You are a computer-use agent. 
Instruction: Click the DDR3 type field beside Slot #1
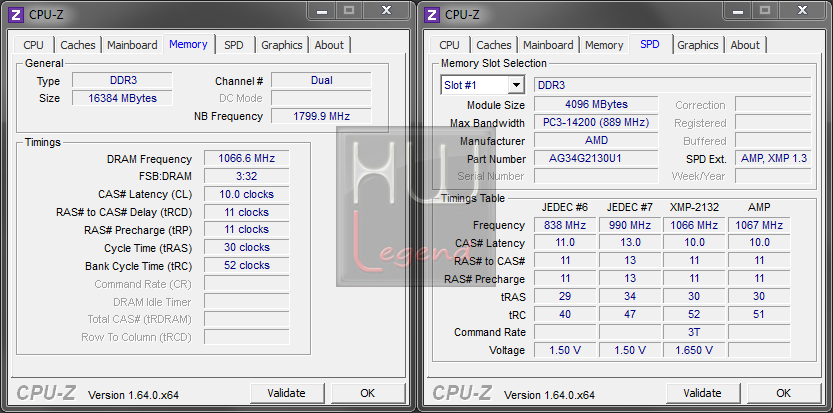pos(673,85)
